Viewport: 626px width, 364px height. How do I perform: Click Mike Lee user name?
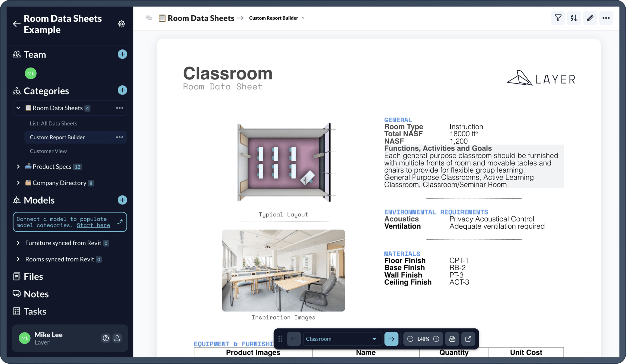coord(49,335)
